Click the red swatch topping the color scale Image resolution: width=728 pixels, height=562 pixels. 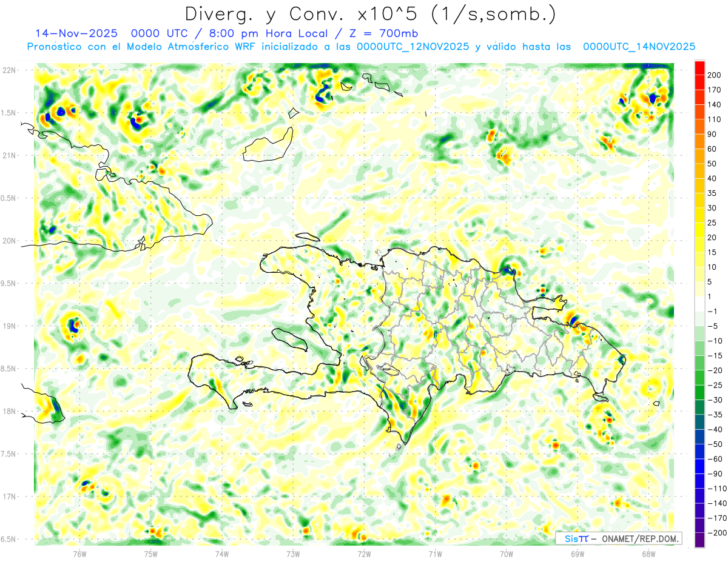[700, 68]
